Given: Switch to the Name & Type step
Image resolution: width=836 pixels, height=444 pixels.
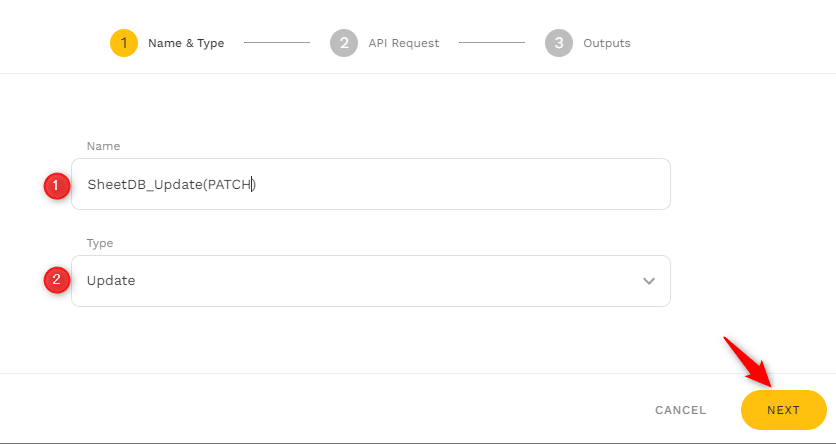Looking at the screenshot, I should pyautogui.click(x=186, y=43).
